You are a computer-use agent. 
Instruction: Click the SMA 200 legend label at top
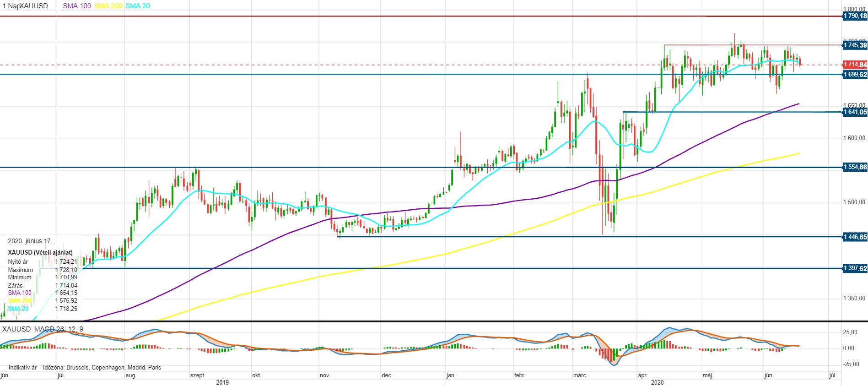108,6
